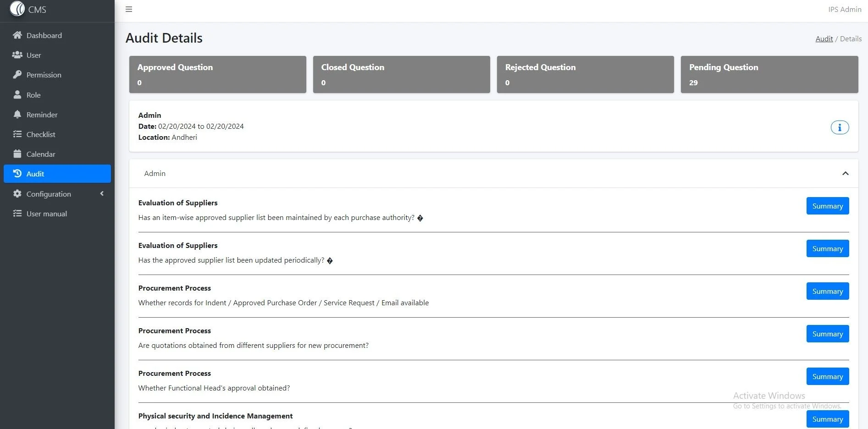This screenshot has width=868, height=429.
Task: Click the Dashboard home icon
Action: tap(17, 35)
